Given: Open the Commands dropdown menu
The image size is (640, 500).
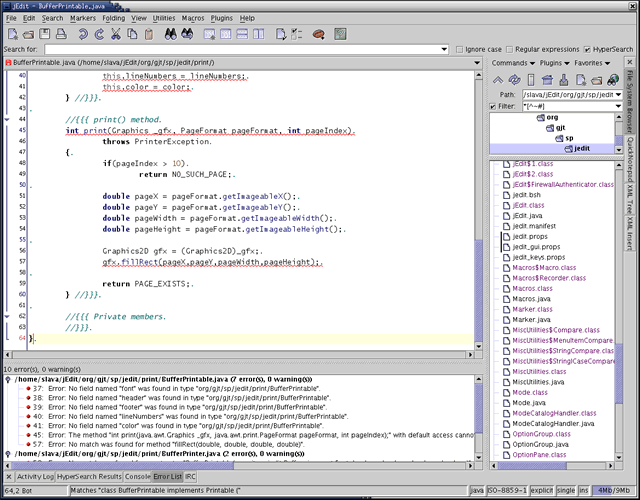Looking at the screenshot, I should (511, 63).
